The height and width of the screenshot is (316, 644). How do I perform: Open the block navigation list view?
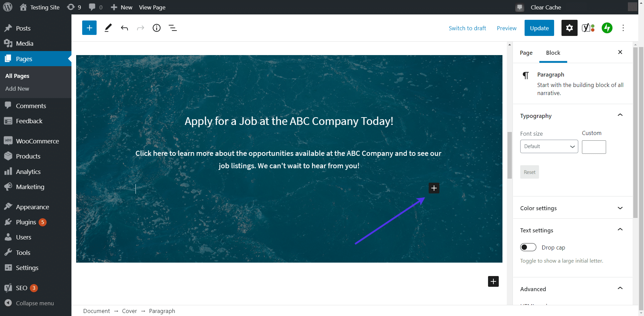(173, 28)
